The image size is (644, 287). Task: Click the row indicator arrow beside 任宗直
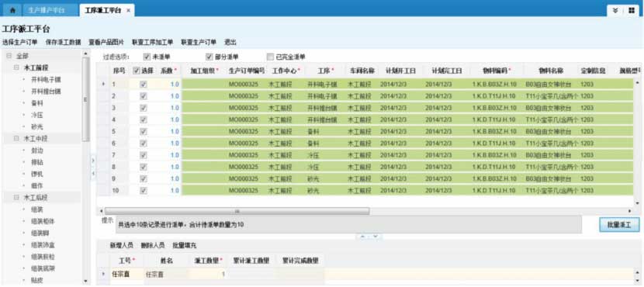(103, 274)
